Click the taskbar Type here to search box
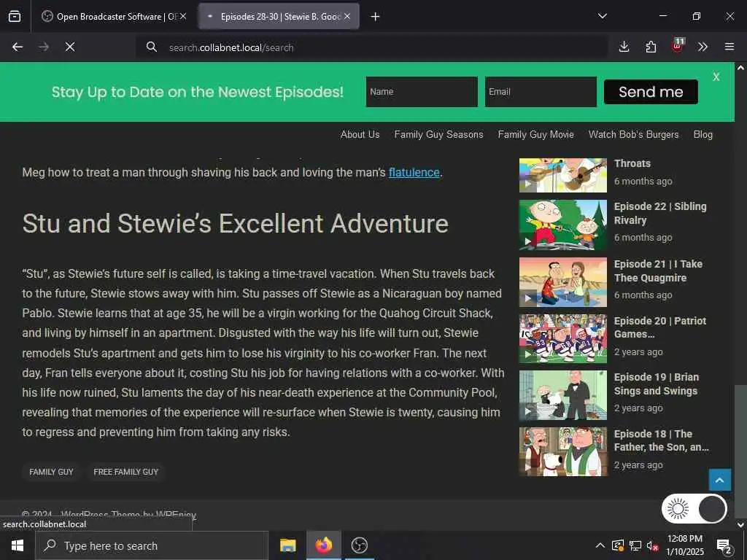Viewport: 747px width, 560px height. click(x=152, y=545)
